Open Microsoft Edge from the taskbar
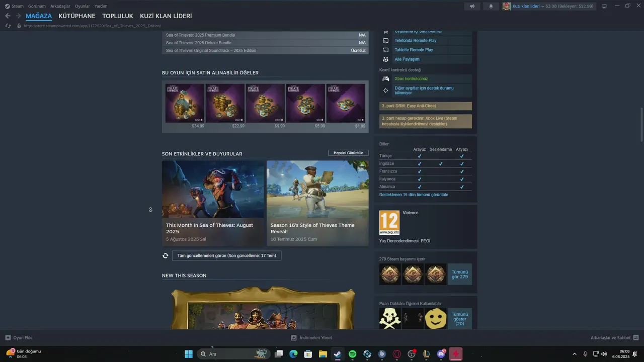 tap(293, 354)
